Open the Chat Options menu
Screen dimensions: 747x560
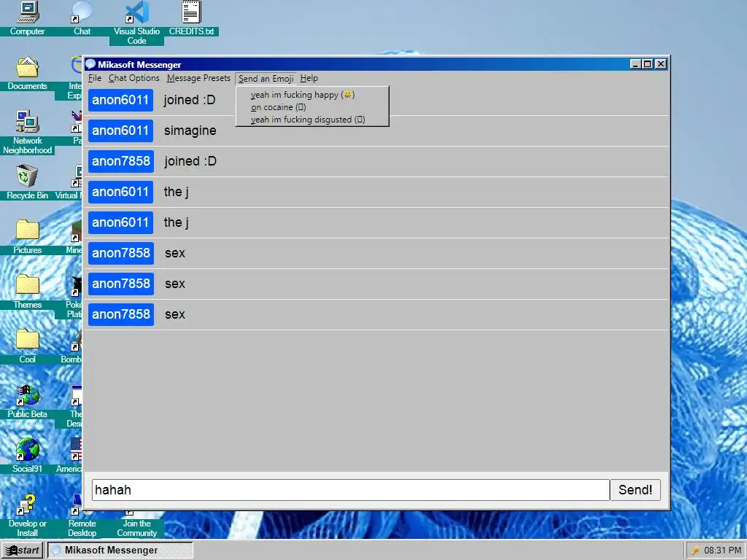coord(134,78)
